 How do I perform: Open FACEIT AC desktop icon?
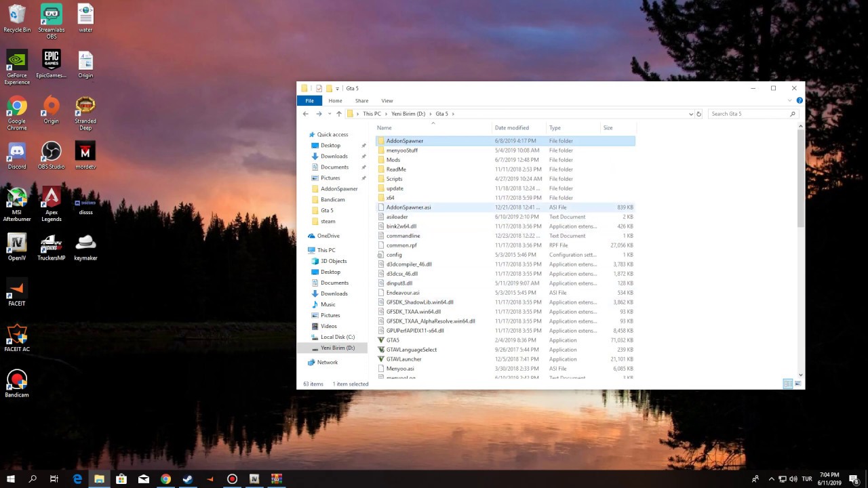17,338
